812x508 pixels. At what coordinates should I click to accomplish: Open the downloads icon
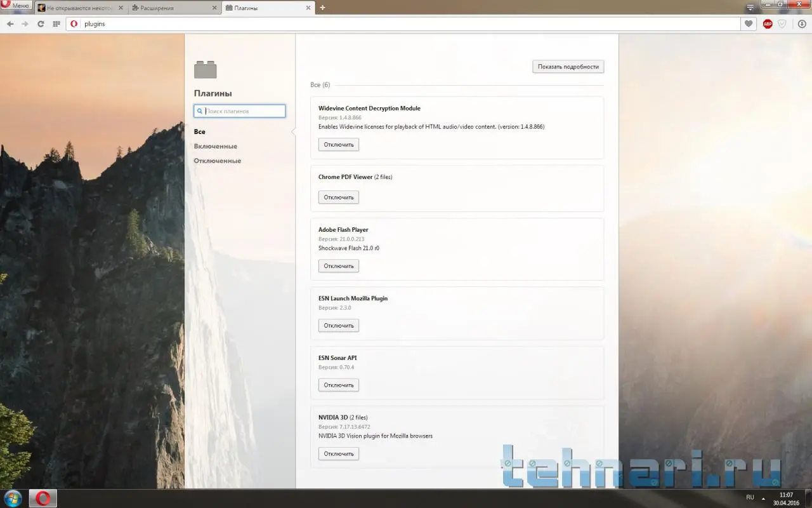[x=802, y=23]
